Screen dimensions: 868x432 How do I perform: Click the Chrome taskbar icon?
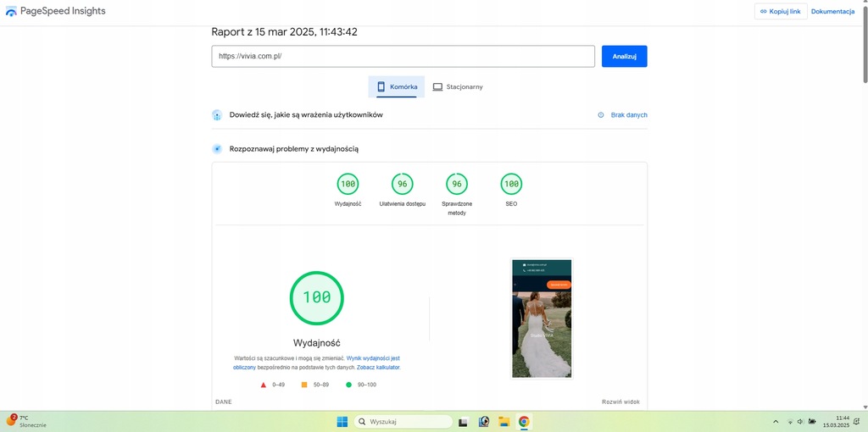(x=524, y=422)
